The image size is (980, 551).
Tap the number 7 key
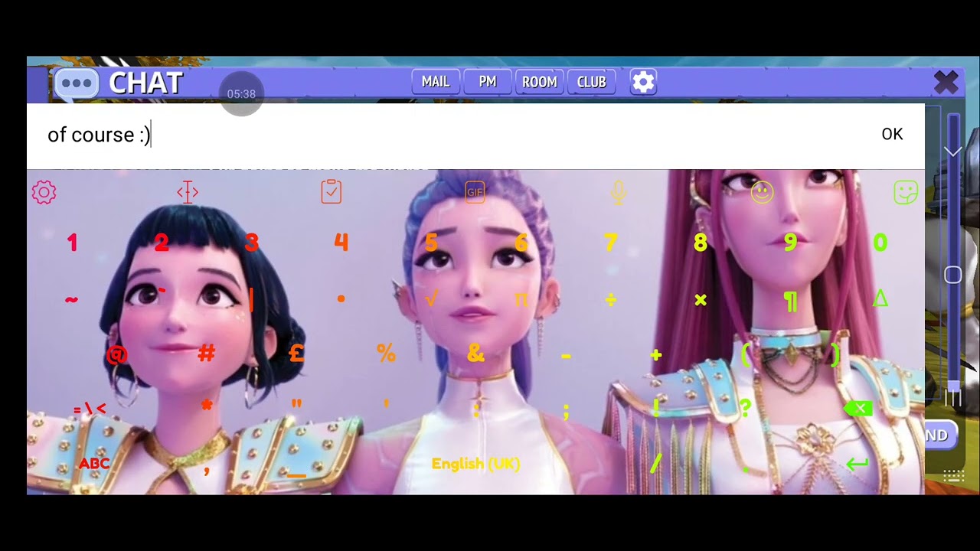tap(610, 243)
